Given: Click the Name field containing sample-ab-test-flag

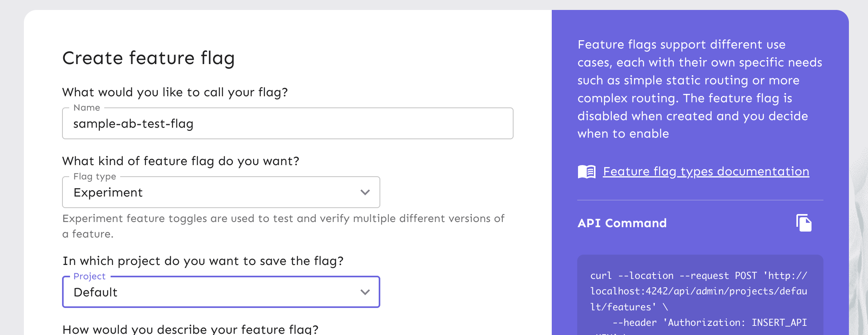Looking at the screenshot, I should pos(287,124).
